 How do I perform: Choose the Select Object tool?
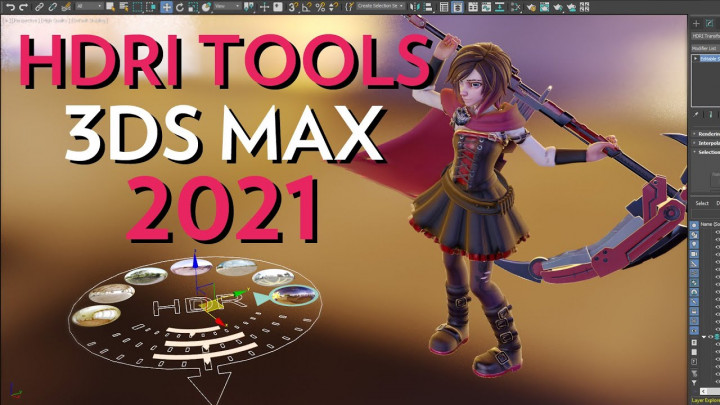coord(110,7)
